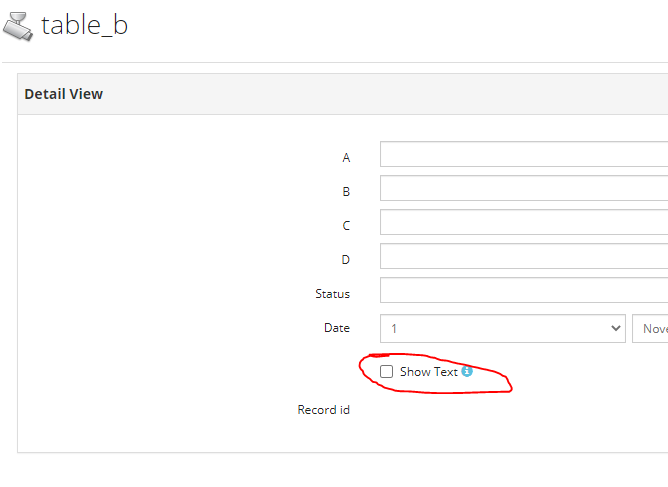
Task: Click the camera icon beside table_b
Action: [x=18, y=27]
